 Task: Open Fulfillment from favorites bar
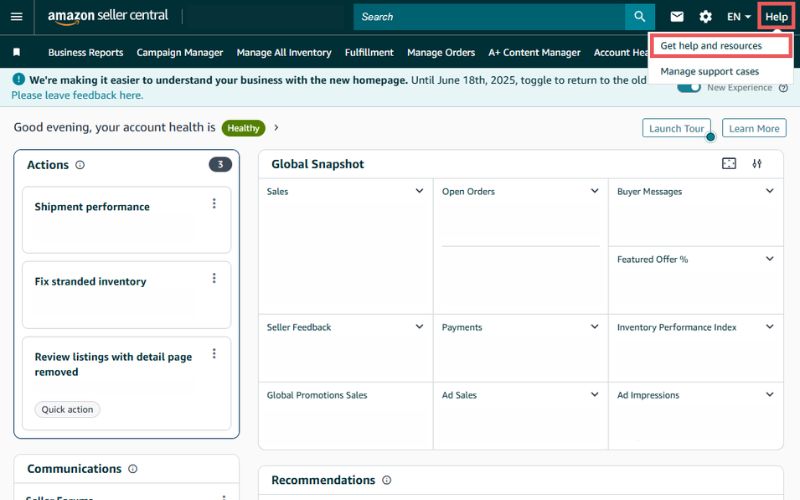click(369, 52)
